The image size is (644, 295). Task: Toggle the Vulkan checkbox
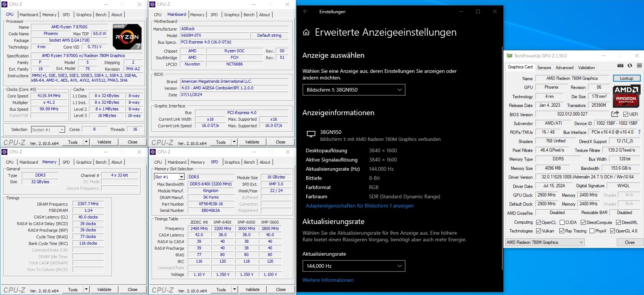click(539, 231)
